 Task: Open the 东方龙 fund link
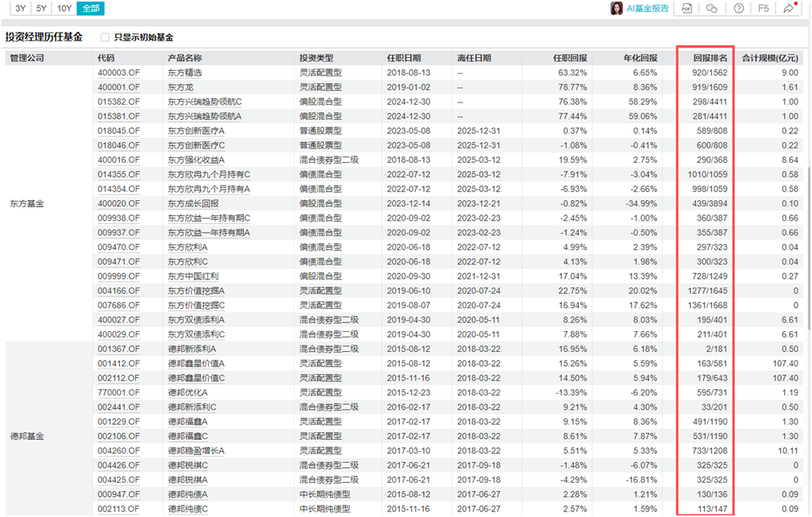181,87
